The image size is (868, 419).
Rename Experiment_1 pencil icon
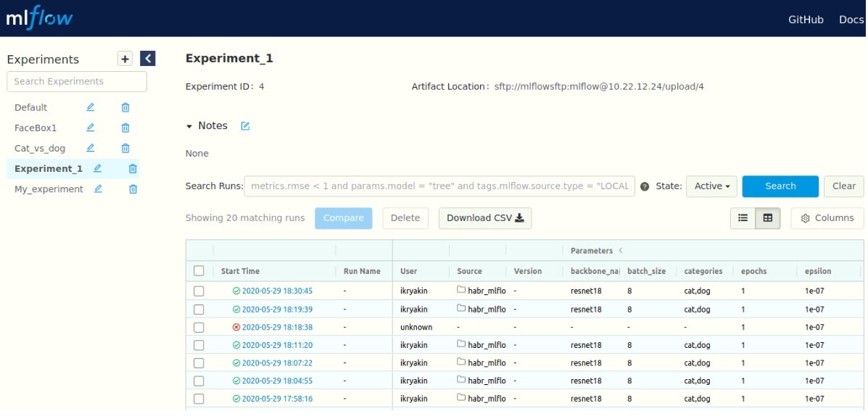click(x=97, y=168)
